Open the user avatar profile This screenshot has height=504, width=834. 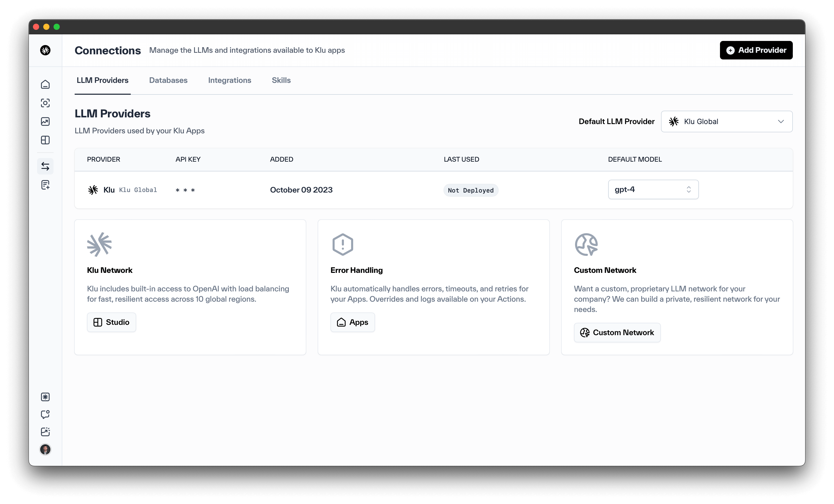pyautogui.click(x=45, y=449)
